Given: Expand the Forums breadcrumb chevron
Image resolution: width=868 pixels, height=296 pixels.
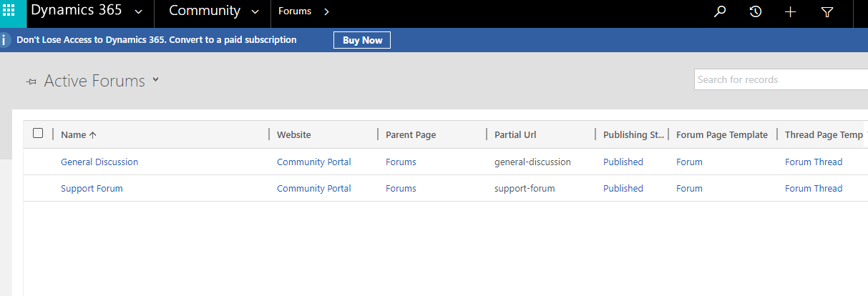Looking at the screenshot, I should tap(326, 11).
